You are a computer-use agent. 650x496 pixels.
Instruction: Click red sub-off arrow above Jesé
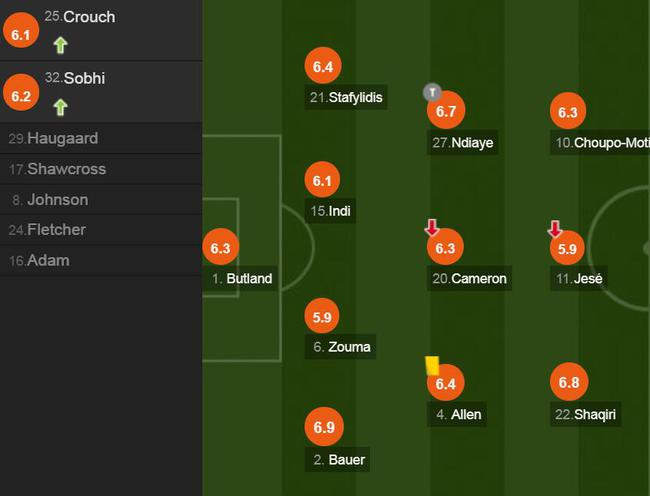[555, 229]
